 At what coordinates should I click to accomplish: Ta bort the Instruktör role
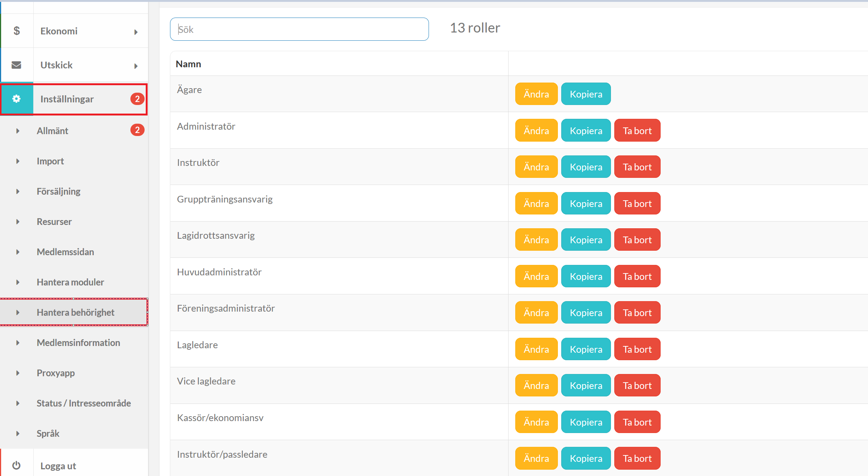click(637, 167)
